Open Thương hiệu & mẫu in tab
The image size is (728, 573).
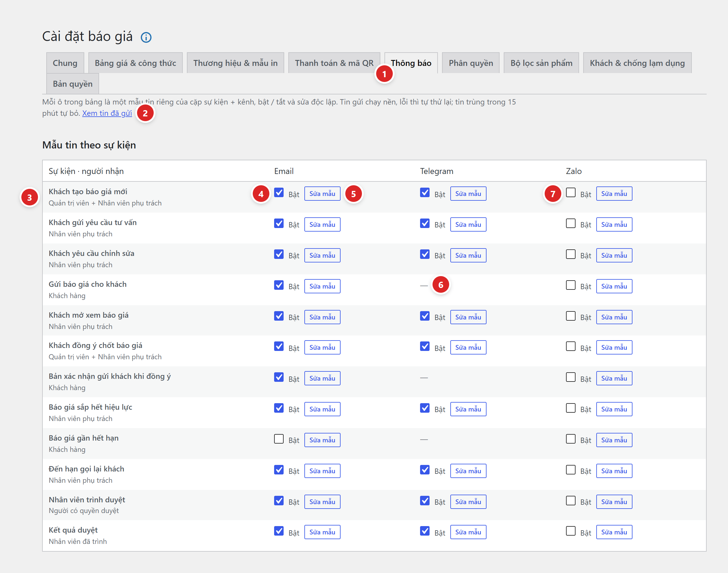pos(235,63)
